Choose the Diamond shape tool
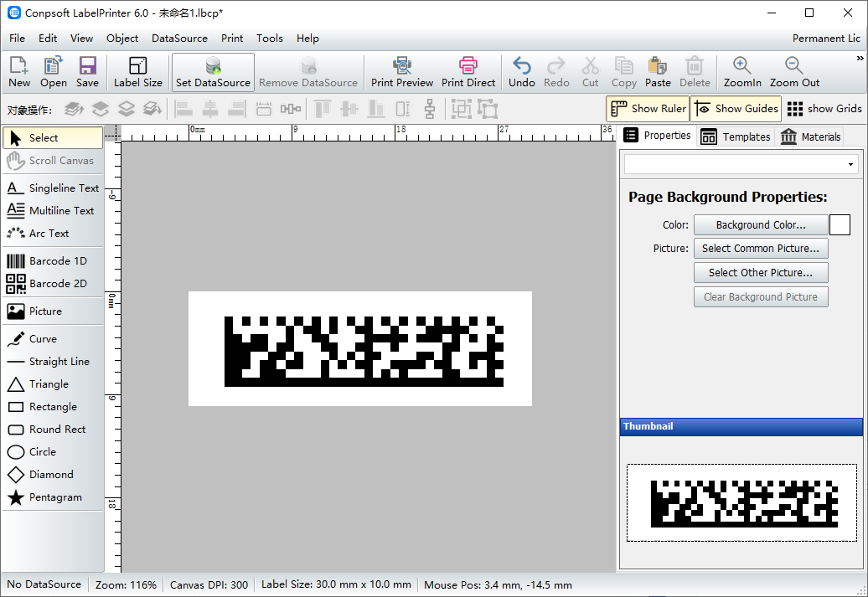Image resolution: width=868 pixels, height=597 pixels. click(53, 475)
